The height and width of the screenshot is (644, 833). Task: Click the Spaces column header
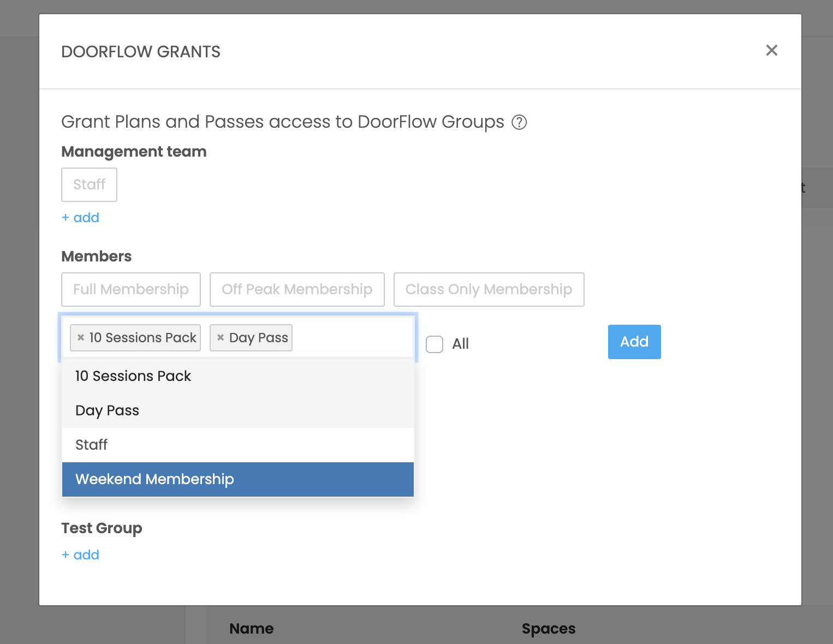pos(548,629)
